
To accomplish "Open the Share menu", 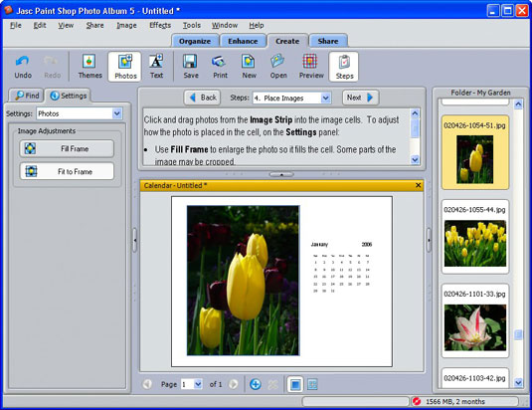I will [x=94, y=25].
